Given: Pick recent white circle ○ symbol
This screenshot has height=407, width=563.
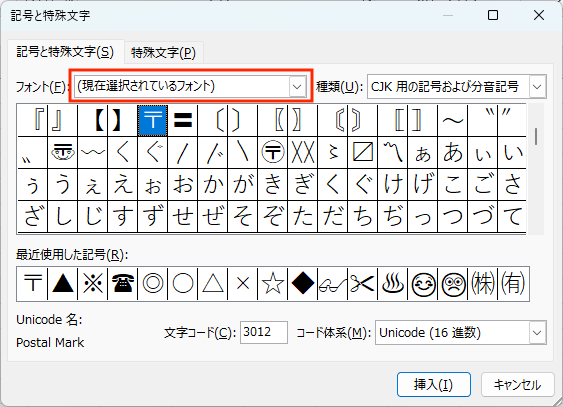Looking at the screenshot, I should click(x=183, y=284).
